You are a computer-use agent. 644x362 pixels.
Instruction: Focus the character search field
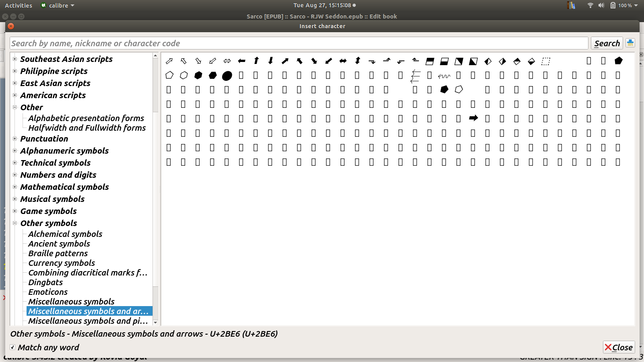[x=299, y=43]
